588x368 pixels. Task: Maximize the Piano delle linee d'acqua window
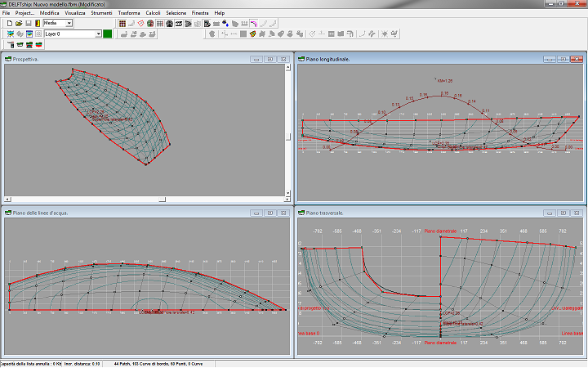click(270, 213)
